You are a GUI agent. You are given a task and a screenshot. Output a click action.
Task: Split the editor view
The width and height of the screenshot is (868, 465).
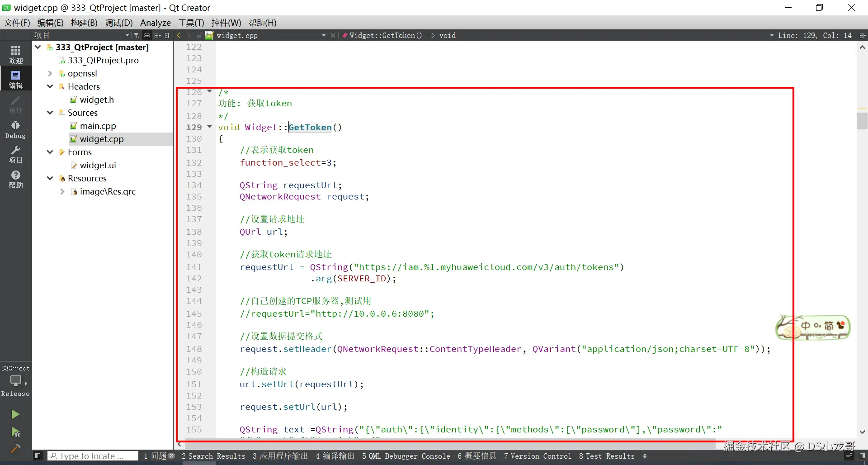point(862,35)
